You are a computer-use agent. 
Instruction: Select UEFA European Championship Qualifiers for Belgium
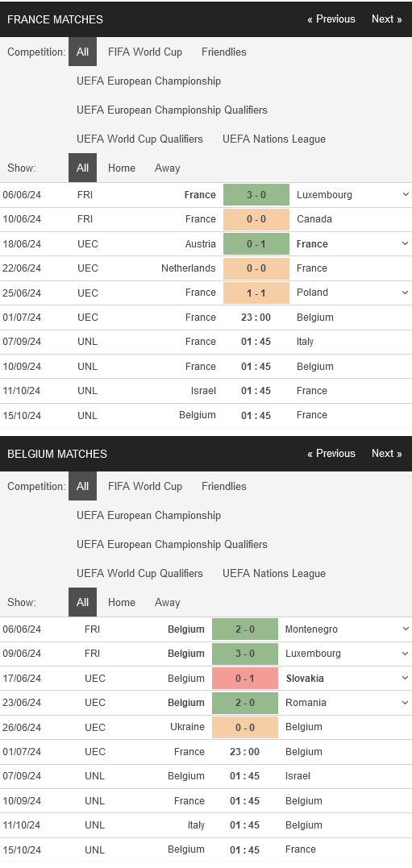click(173, 544)
